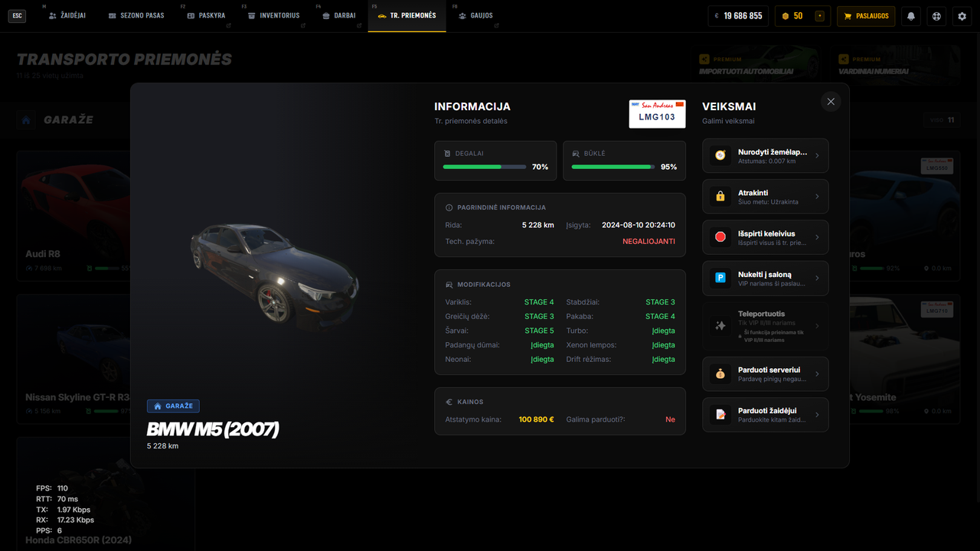Image resolution: width=980 pixels, height=551 pixels.
Task: Go to the PASKYRA tab
Action: [207, 15]
